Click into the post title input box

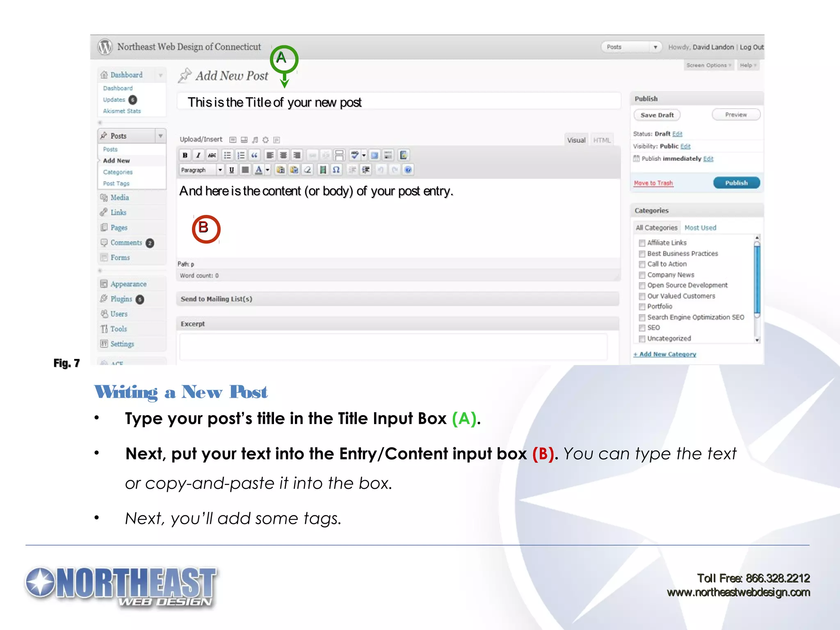point(399,102)
